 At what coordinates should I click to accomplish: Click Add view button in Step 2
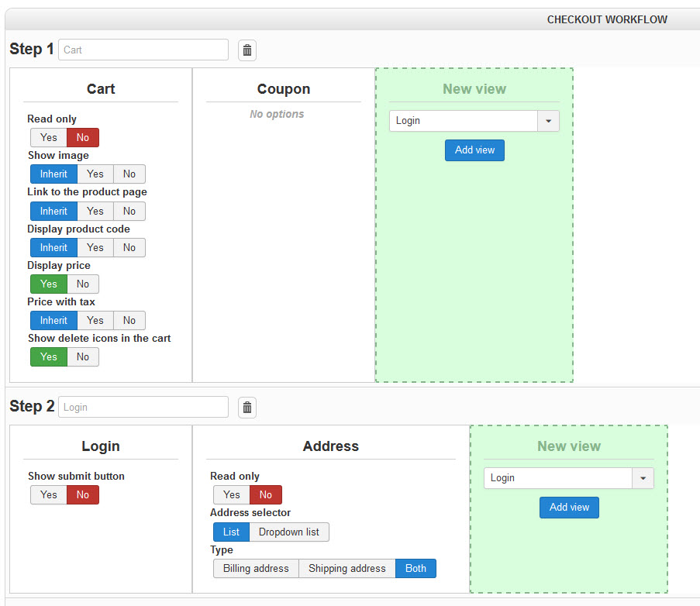tap(569, 508)
